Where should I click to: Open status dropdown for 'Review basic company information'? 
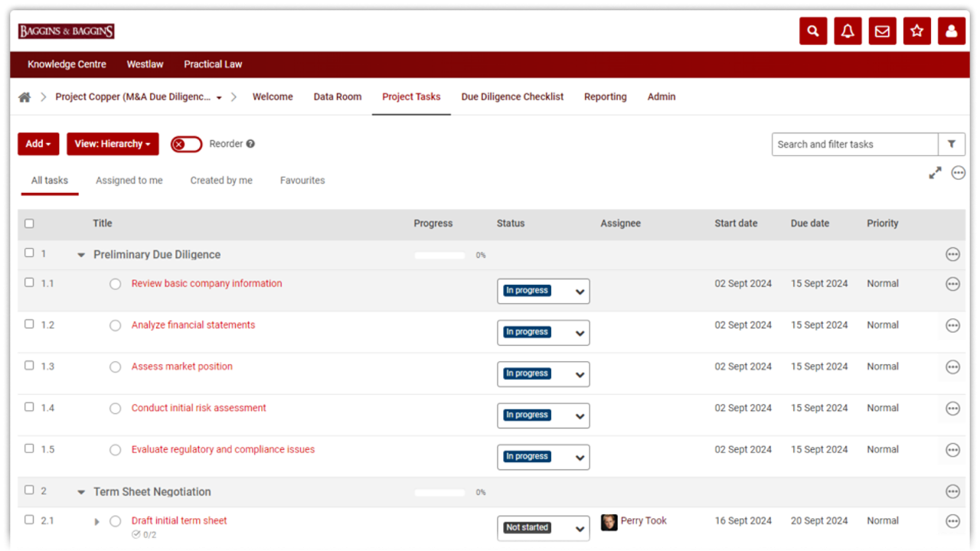[x=543, y=292]
